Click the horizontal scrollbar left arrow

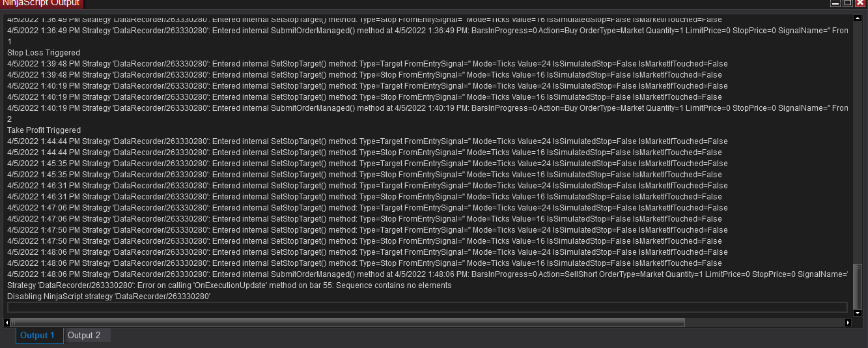pos(7,323)
